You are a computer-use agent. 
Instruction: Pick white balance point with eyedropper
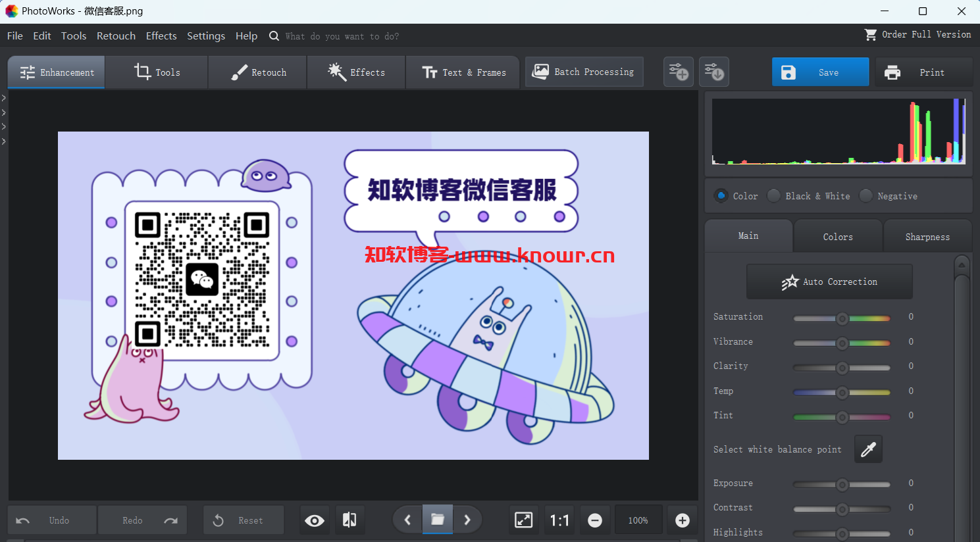(x=868, y=449)
